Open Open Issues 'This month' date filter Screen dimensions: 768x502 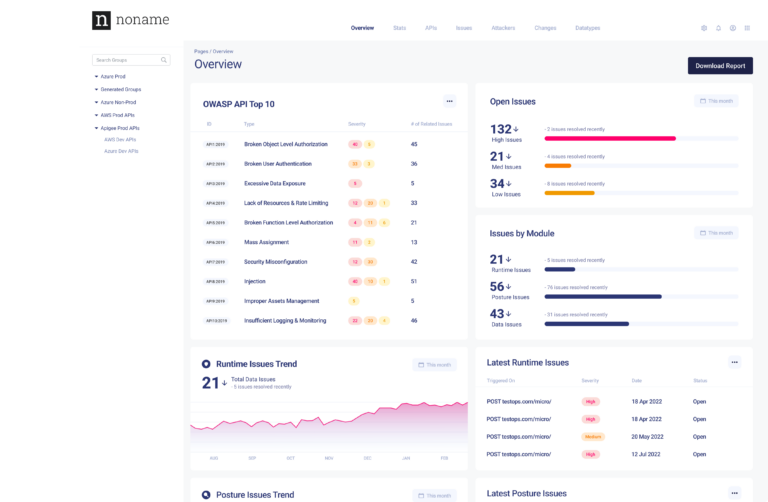[x=716, y=101]
